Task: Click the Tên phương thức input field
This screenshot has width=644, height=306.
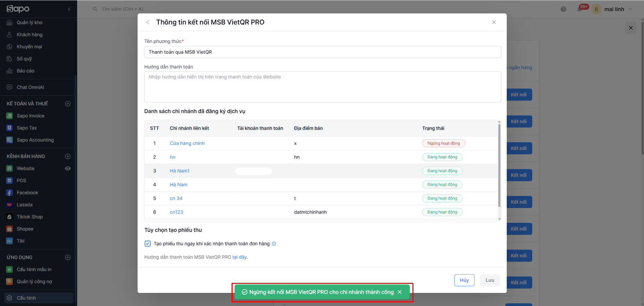Action: click(323, 52)
